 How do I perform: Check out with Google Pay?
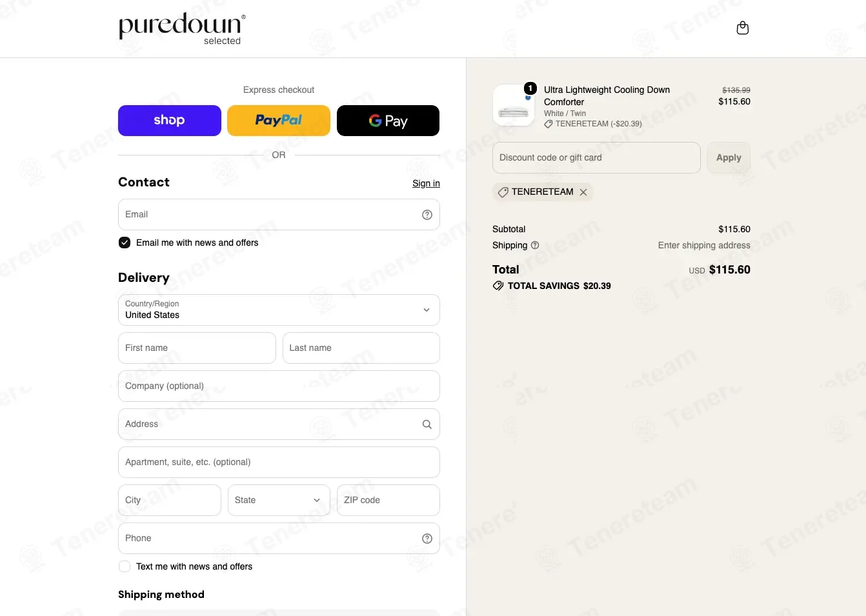pyautogui.click(x=388, y=121)
